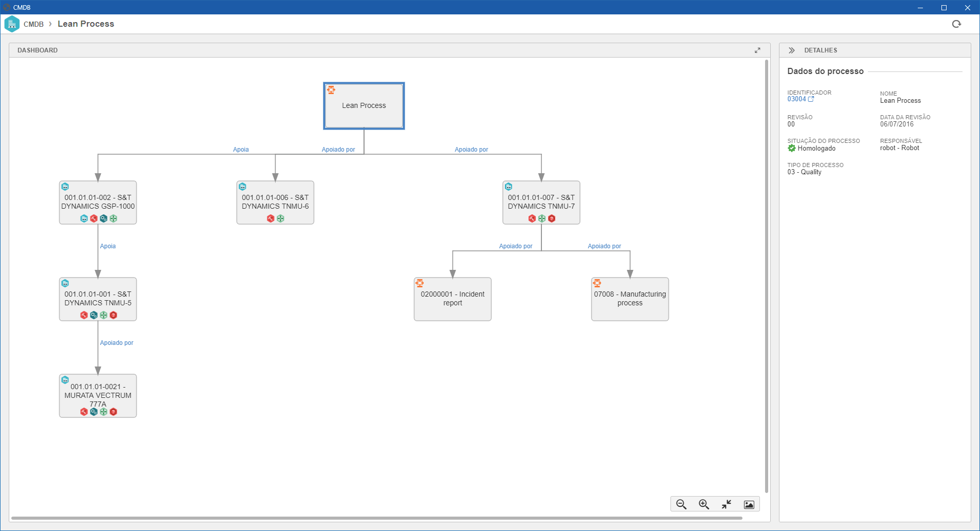Open the 03004 identifier link
Viewport: 980px width, 531px height.
click(801, 99)
